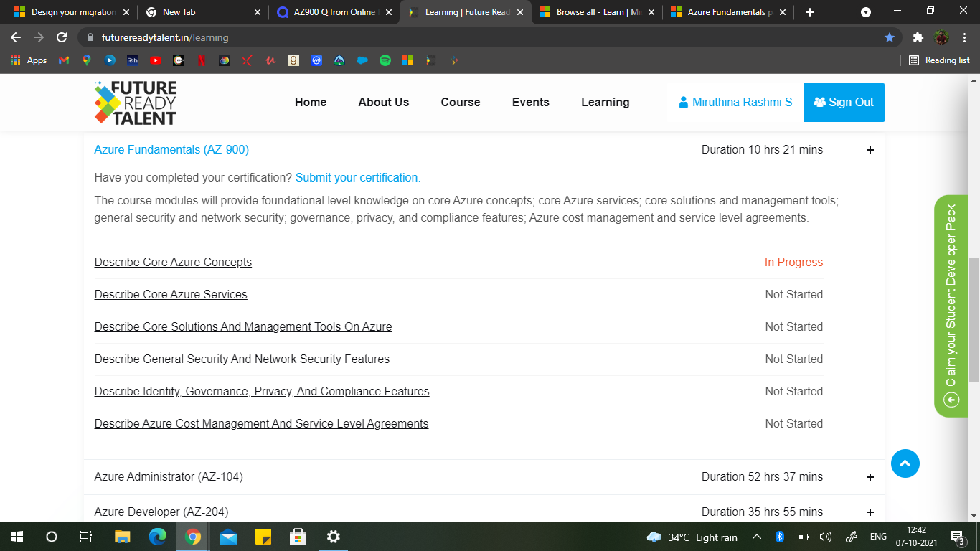Viewport: 980px width, 551px height.
Task: Click the page's vertical scrollbar thumb
Action: click(x=974, y=319)
